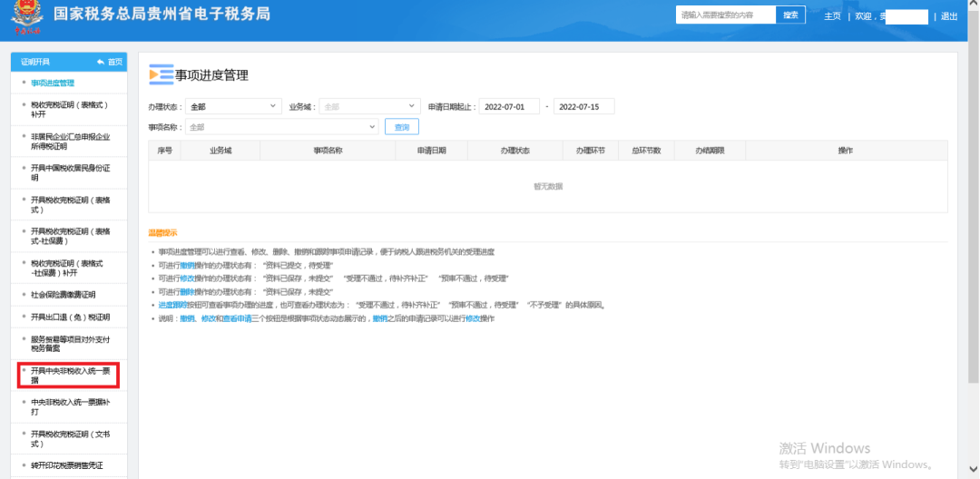Click the 查询 button
The width and height of the screenshot is (980, 479).
click(401, 127)
